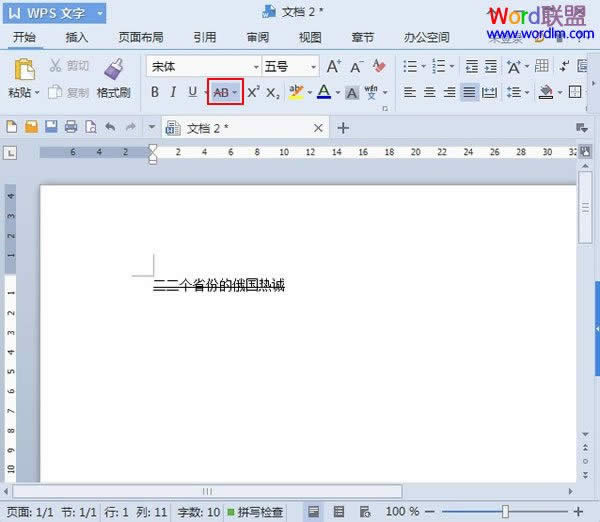Click the print icon
Viewport: 600px width, 522px height.
click(71, 127)
